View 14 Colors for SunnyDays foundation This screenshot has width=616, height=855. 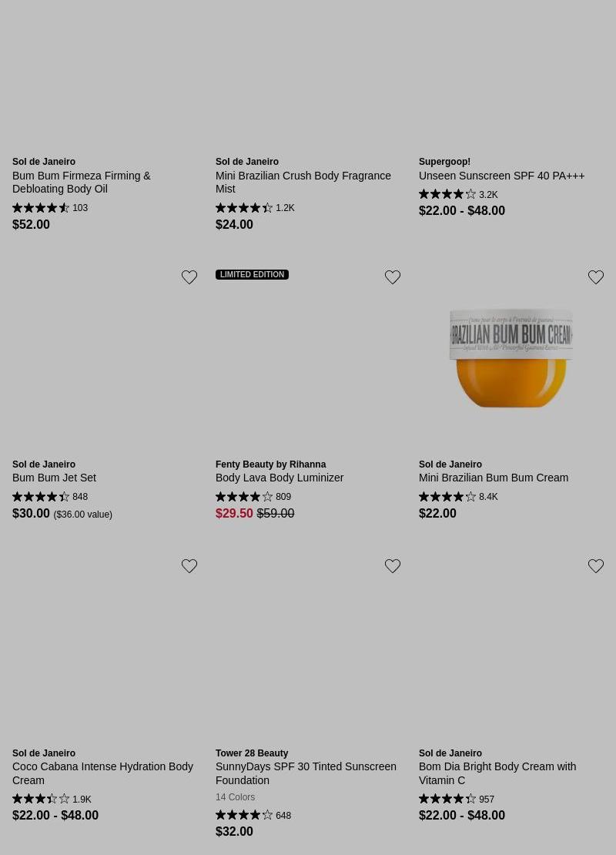[x=235, y=797]
